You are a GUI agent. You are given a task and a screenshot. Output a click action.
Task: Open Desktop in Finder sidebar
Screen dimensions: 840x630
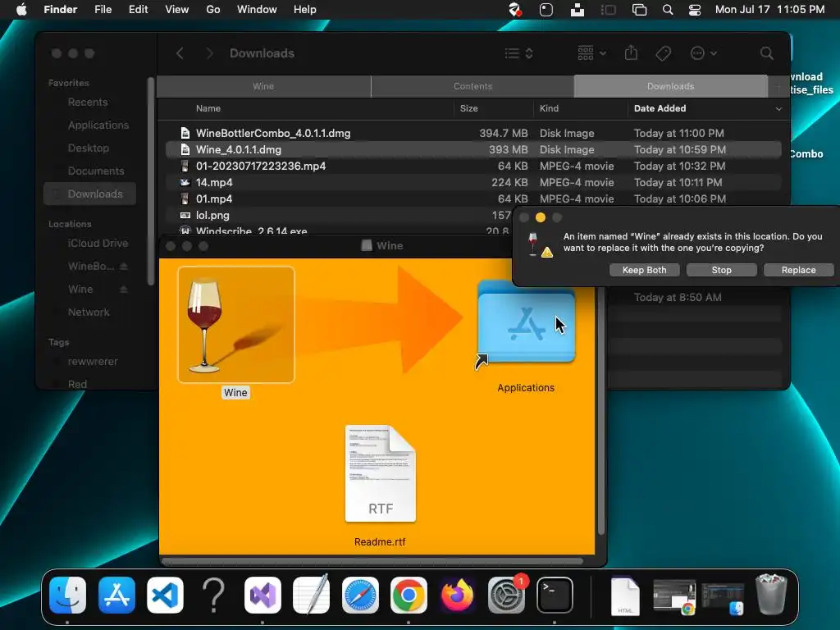click(x=89, y=148)
